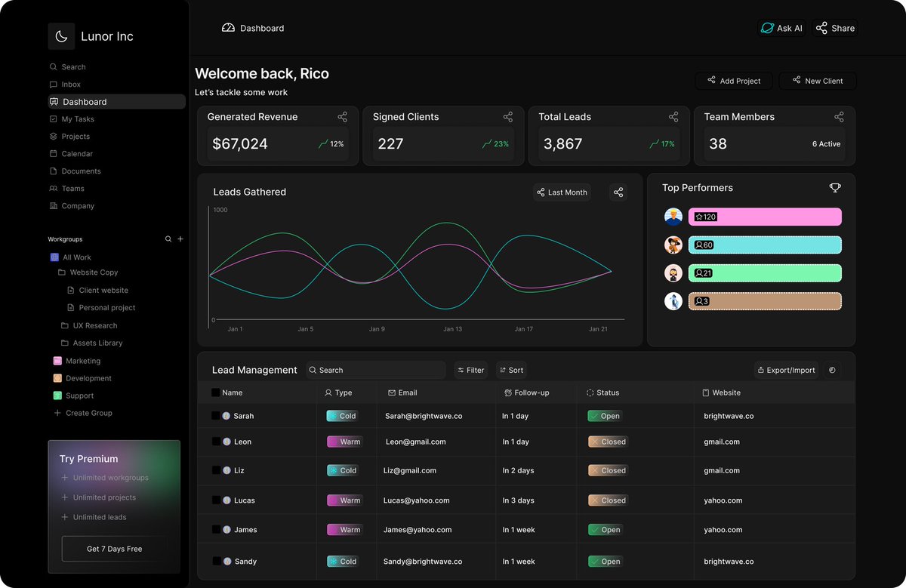The height and width of the screenshot is (588, 906).
Task: Open the Support workgroup
Action: pos(73,396)
